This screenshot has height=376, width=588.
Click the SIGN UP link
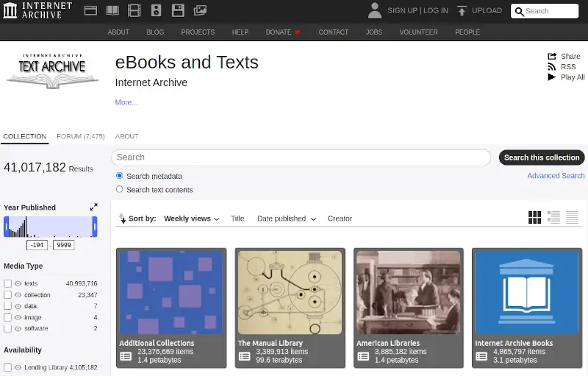coord(402,10)
